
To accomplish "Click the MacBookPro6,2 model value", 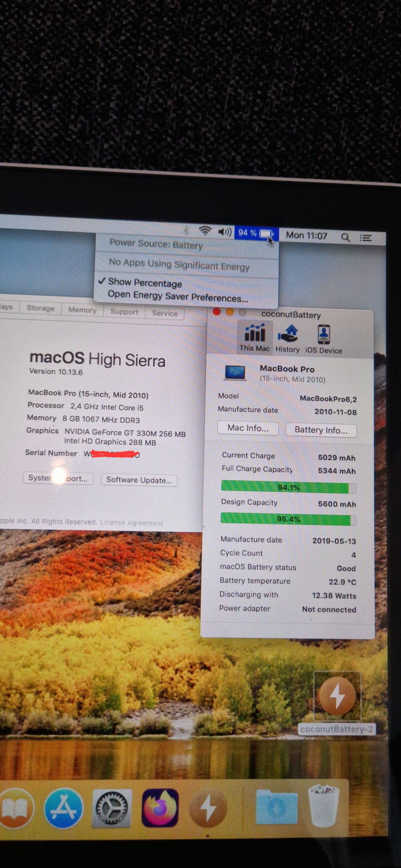I will 328,399.
